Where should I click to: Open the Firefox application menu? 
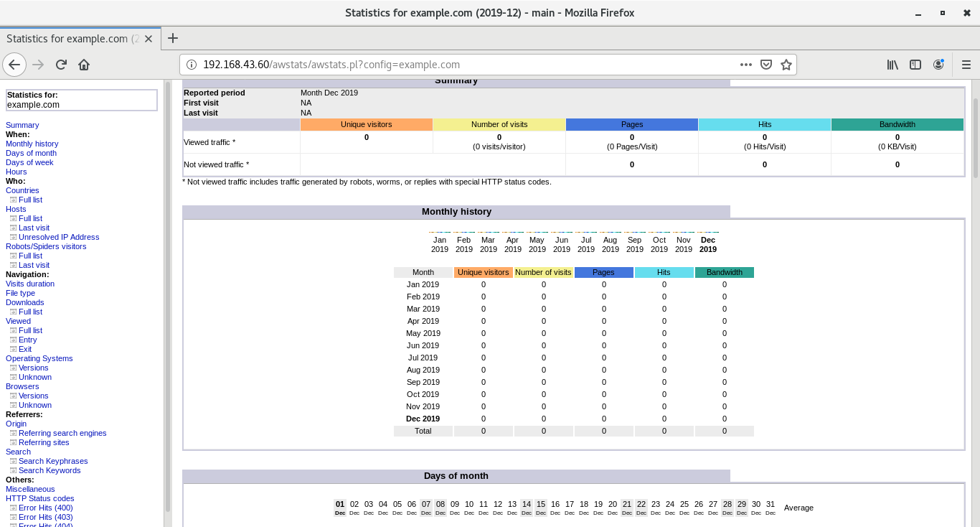[x=966, y=65]
